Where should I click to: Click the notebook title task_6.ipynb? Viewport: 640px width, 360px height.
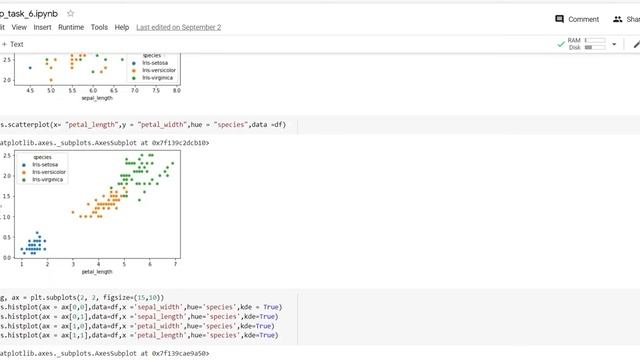coord(29,13)
